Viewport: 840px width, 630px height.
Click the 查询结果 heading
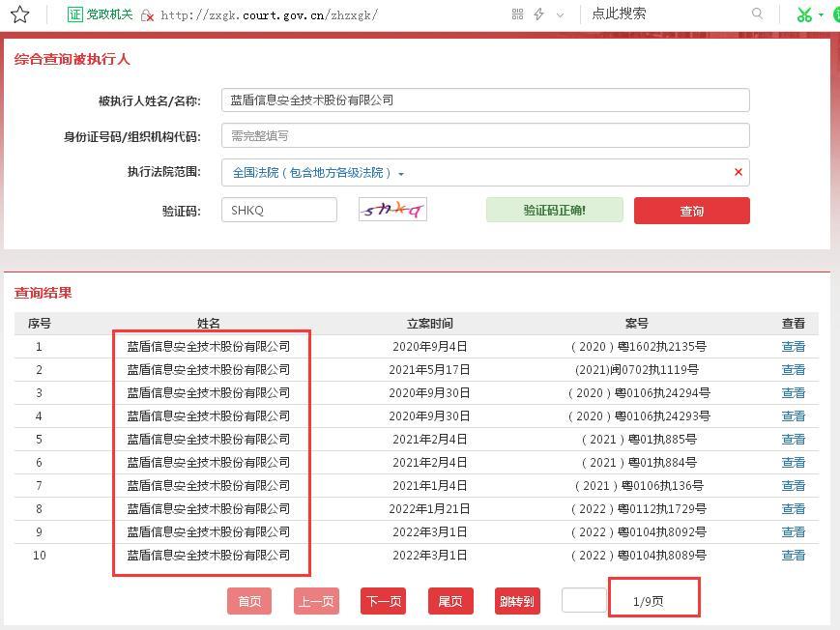43,293
